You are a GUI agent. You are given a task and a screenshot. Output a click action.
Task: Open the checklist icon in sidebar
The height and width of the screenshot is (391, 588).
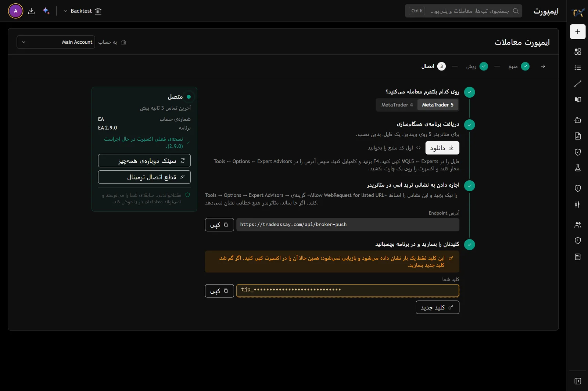click(x=578, y=68)
